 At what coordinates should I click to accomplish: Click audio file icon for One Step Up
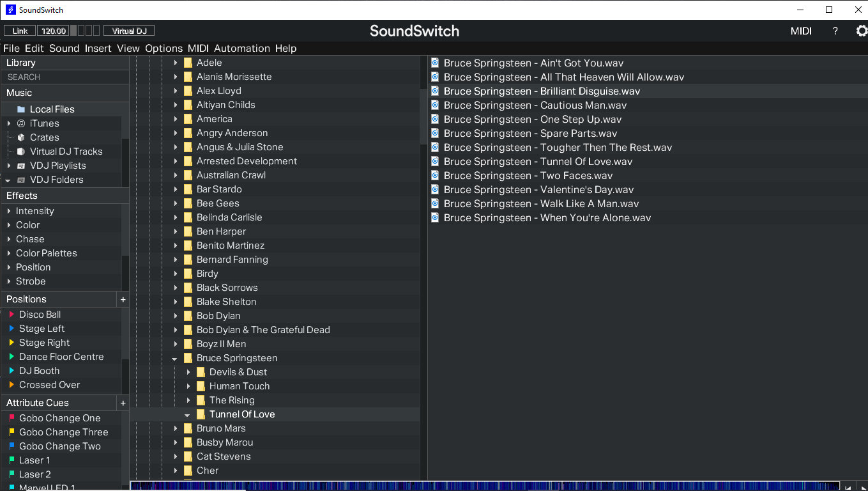(x=435, y=119)
